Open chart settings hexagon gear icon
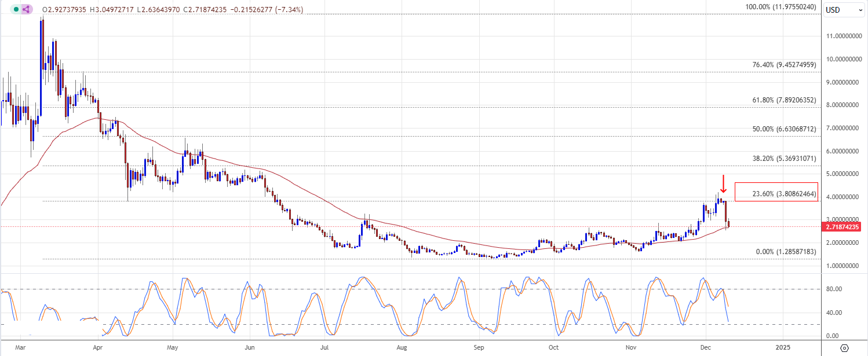Image resolution: width=868 pixels, height=356 pixels. pos(844,347)
